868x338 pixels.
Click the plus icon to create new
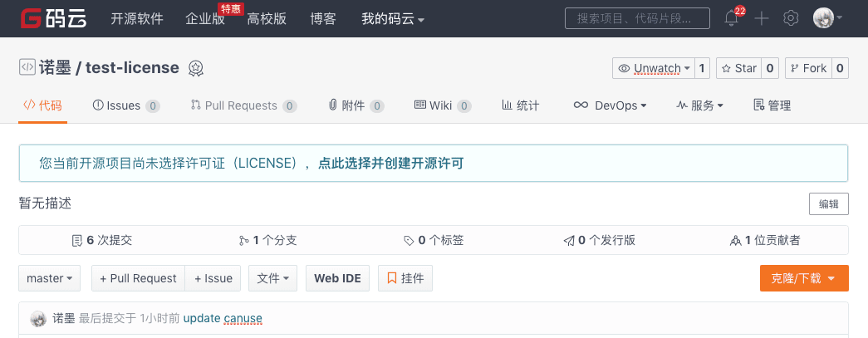coord(762,18)
